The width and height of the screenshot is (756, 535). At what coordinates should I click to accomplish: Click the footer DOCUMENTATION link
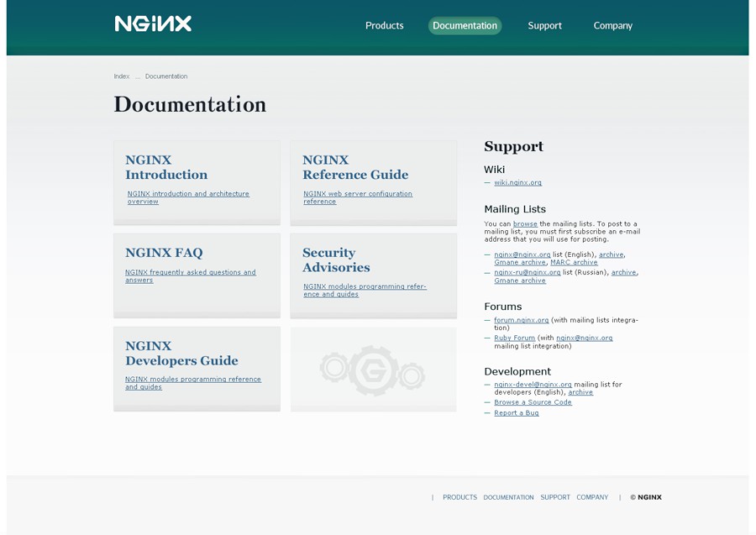pos(508,497)
